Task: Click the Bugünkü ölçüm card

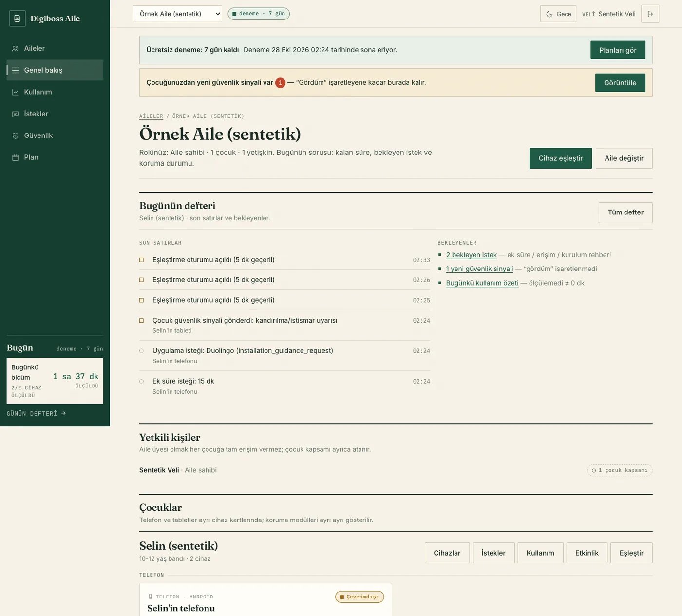Action: tap(55, 381)
